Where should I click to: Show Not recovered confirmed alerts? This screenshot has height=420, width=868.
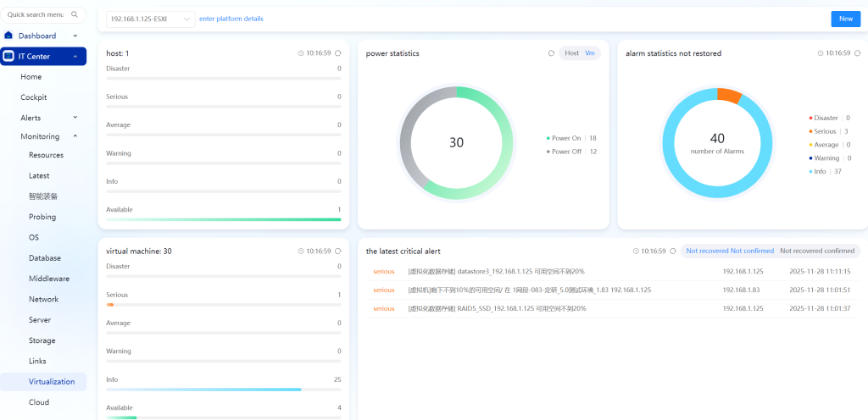click(816, 251)
